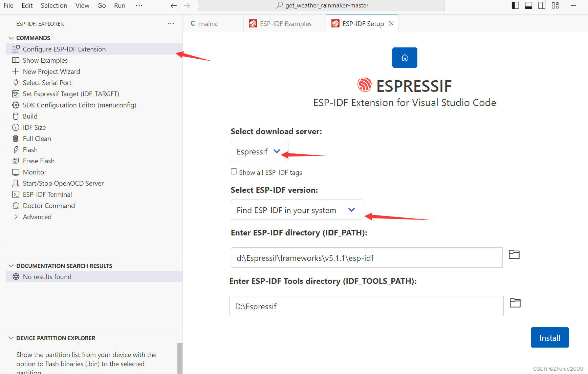Open the Go menu
588x374 pixels.
tap(102, 5)
